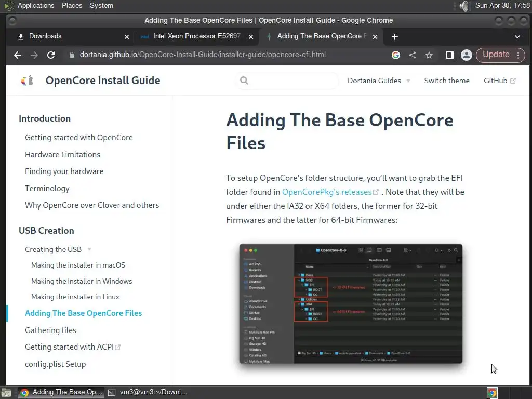Switch to the vm3 terminal in taskbar

tap(148, 392)
